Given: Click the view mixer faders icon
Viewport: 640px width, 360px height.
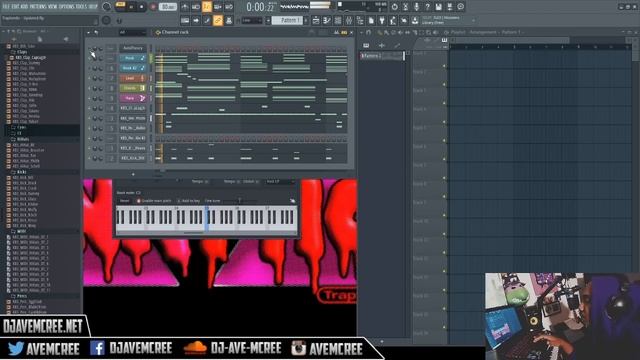Looking at the screenshot, I should [349, 20].
